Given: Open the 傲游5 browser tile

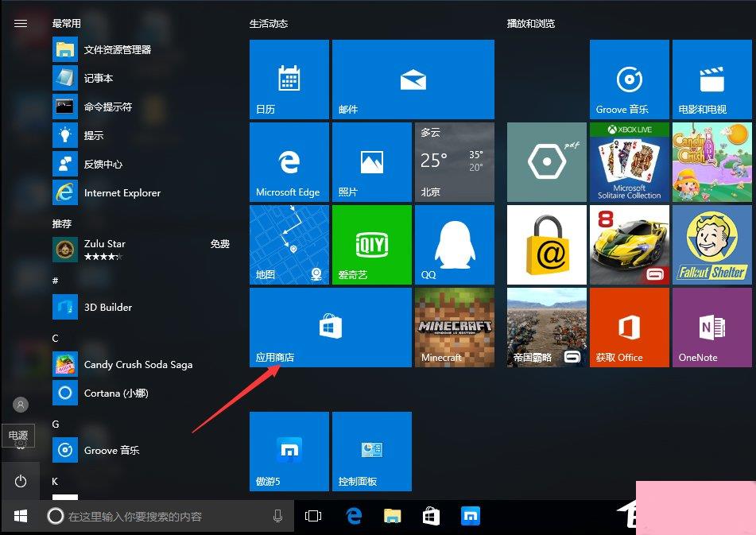Looking at the screenshot, I should 289,452.
